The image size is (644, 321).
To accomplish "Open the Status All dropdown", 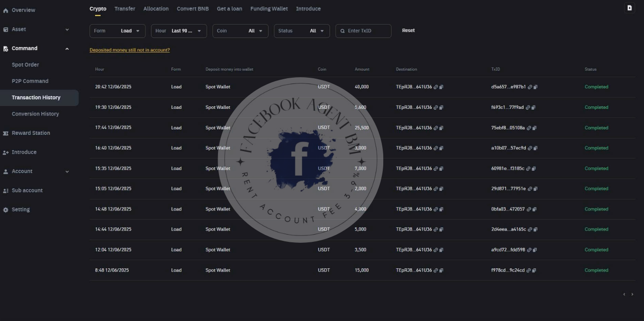I will pyautogui.click(x=302, y=31).
